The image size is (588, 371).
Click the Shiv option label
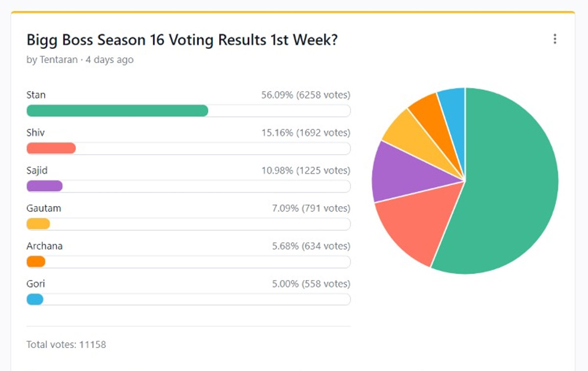coord(36,133)
